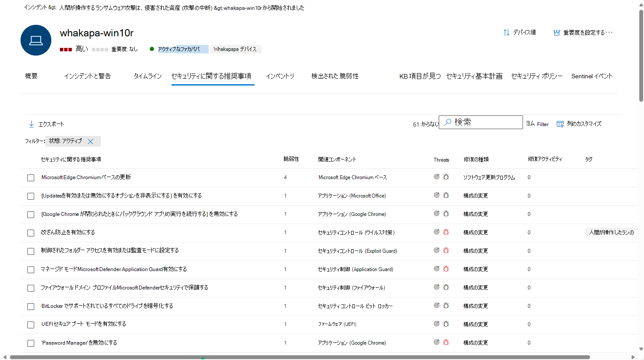644x360 pixels.
Task: Click red bug icon in Password Manager row
Action: click(x=446, y=342)
